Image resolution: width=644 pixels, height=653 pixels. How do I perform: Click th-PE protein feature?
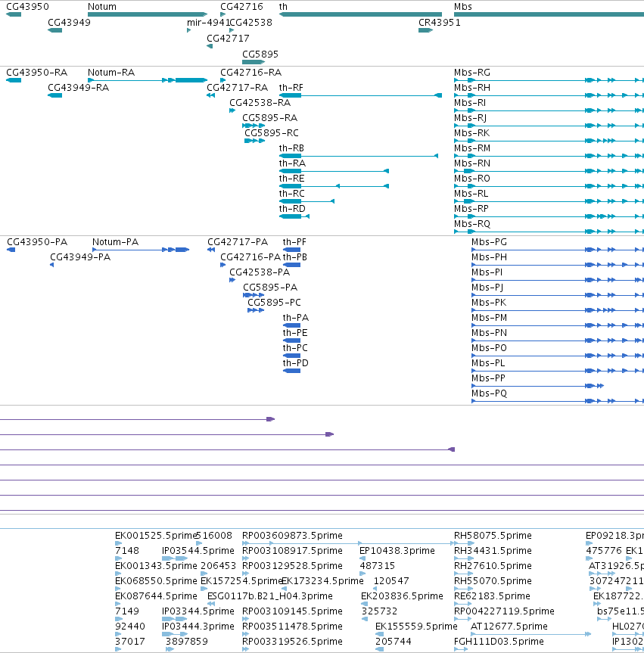[x=291, y=340]
